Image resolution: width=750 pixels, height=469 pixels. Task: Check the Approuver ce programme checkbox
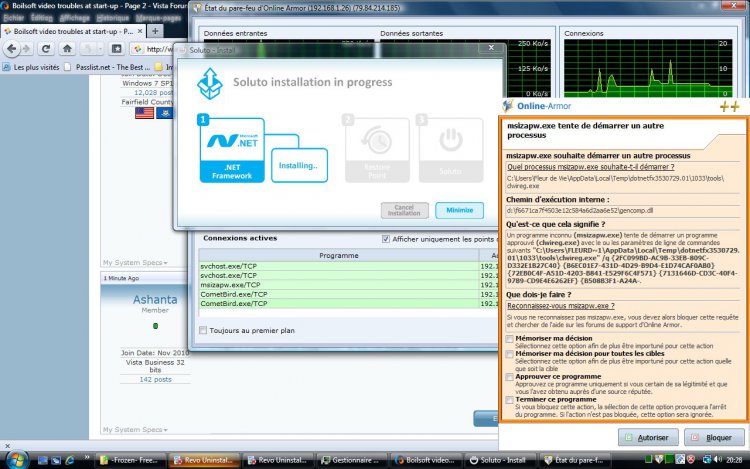pyautogui.click(x=510, y=377)
